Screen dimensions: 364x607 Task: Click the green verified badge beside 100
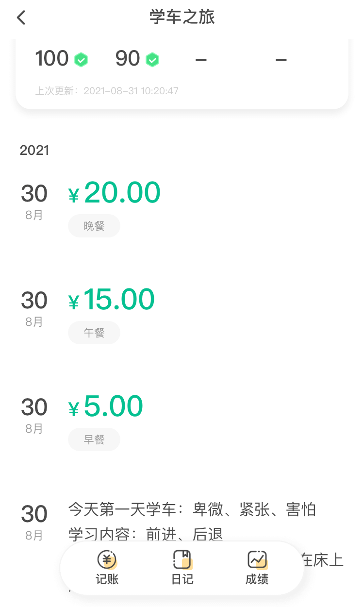click(81, 60)
